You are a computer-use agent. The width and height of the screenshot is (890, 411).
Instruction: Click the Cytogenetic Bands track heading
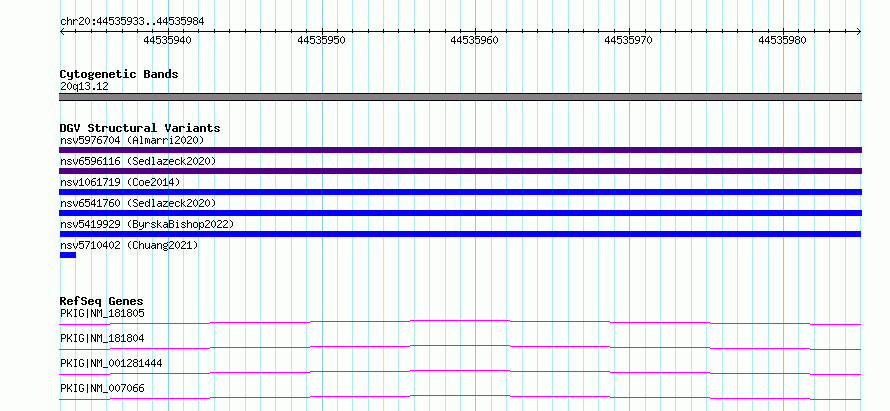pos(119,74)
